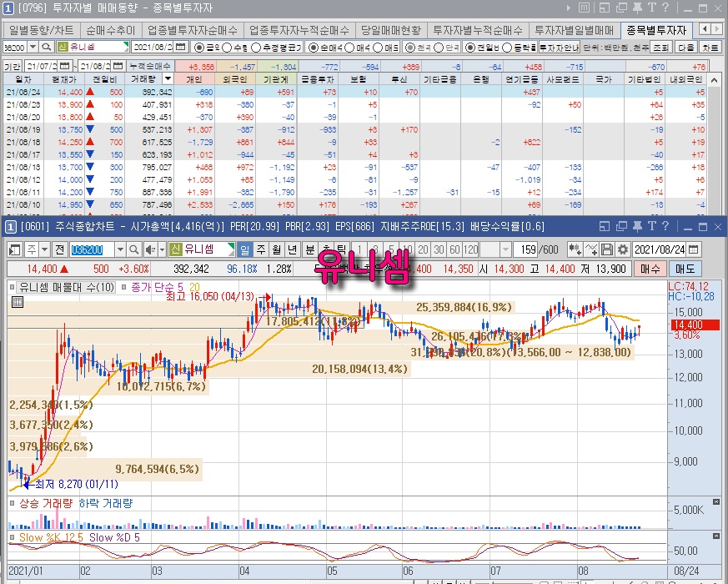Image resolution: width=728 pixels, height=584 pixels.
Task: Open period end date calendar picker
Action: 118,67
